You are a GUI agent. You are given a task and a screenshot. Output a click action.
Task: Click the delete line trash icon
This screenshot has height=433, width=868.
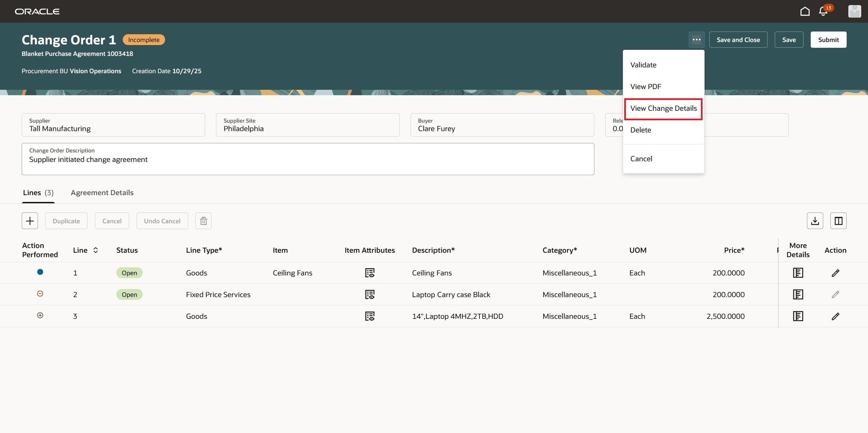click(203, 221)
